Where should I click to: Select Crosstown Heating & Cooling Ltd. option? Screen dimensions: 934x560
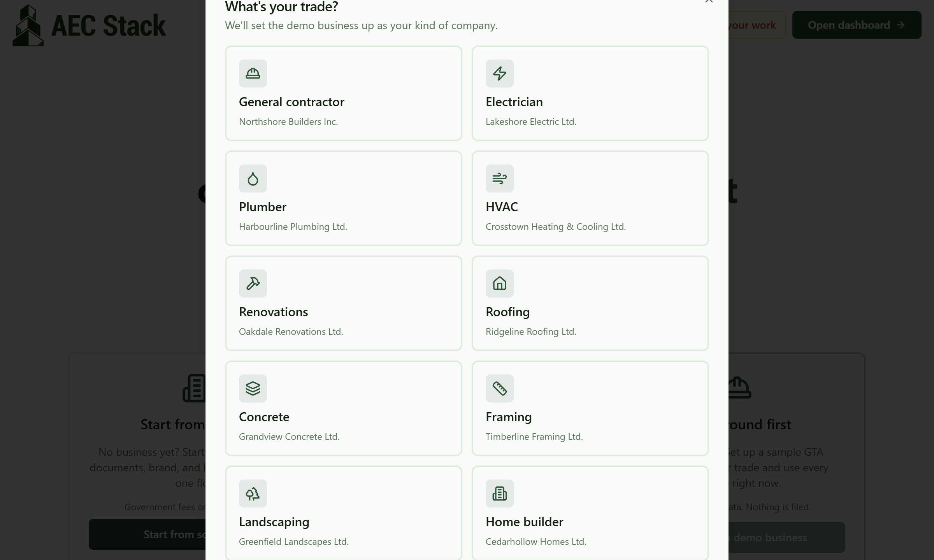590,198
